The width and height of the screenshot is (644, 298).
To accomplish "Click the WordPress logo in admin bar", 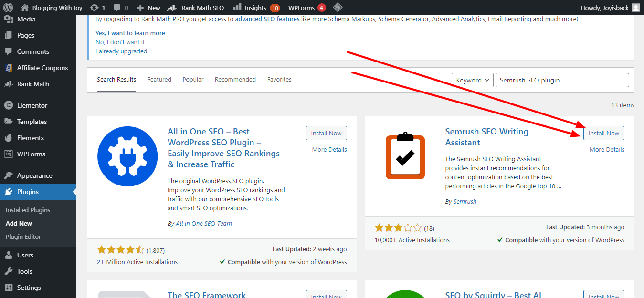I will point(8,8).
